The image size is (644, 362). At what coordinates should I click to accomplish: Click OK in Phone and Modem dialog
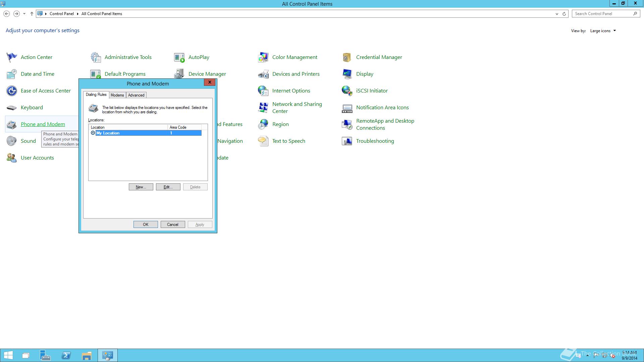[146, 225]
